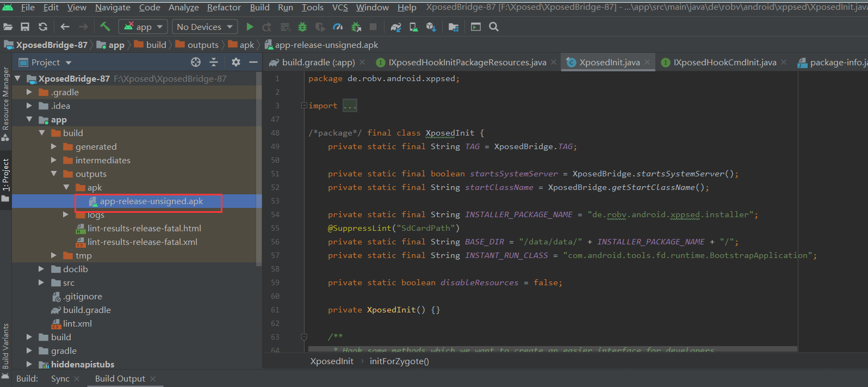Expand the doclib folder
868x387 pixels.
pyautogui.click(x=41, y=269)
